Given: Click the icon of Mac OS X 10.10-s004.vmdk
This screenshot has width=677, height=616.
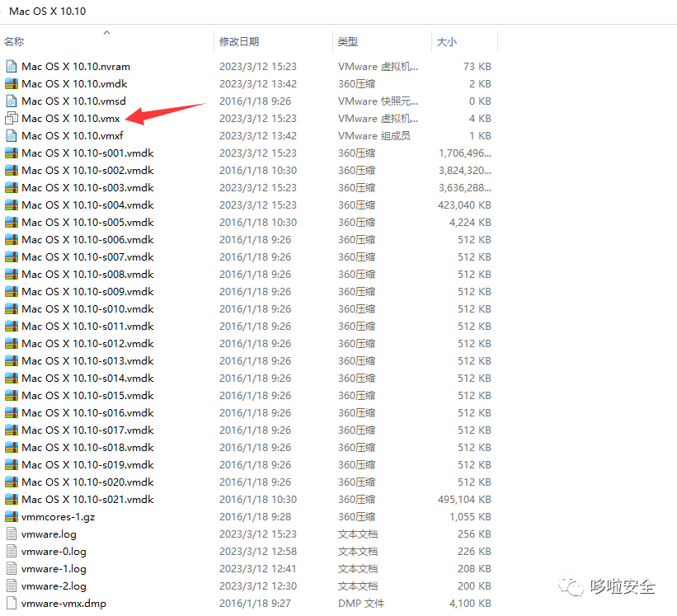Looking at the screenshot, I should (12, 205).
